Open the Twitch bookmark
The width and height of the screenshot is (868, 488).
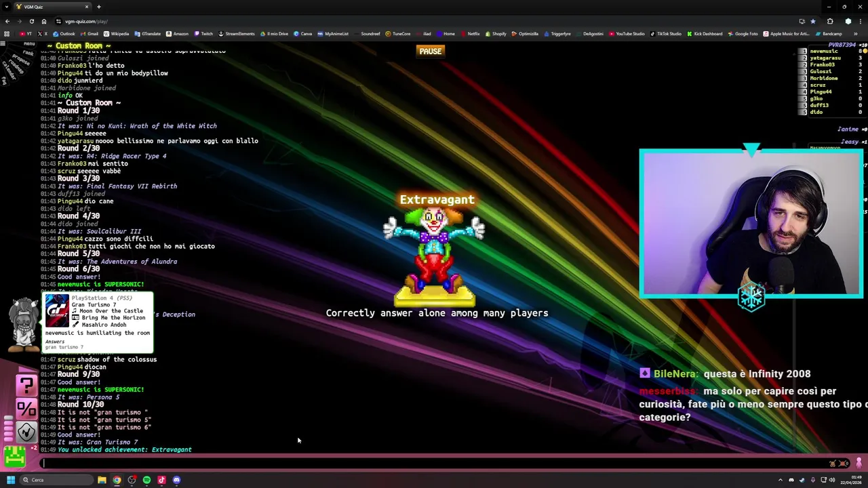tap(203, 34)
